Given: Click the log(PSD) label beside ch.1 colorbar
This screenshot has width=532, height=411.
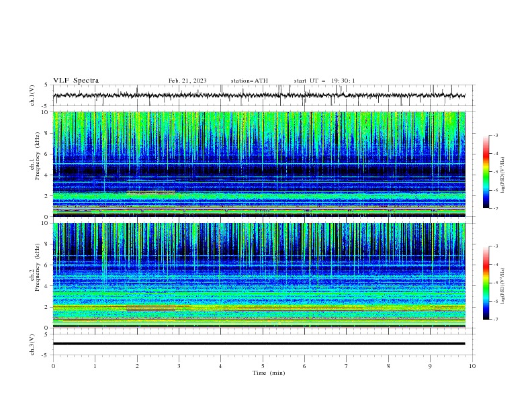Looking at the screenshot, I should click(502, 175).
